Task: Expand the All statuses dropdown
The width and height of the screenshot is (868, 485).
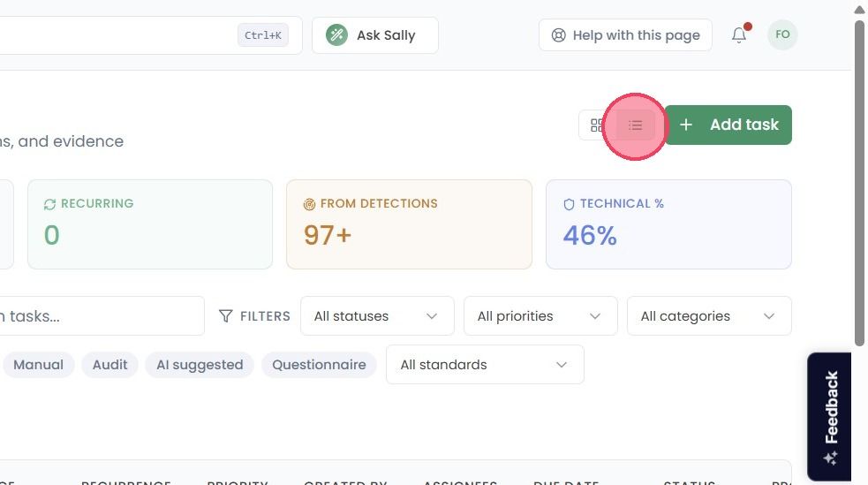Action: pyautogui.click(x=377, y=316)
